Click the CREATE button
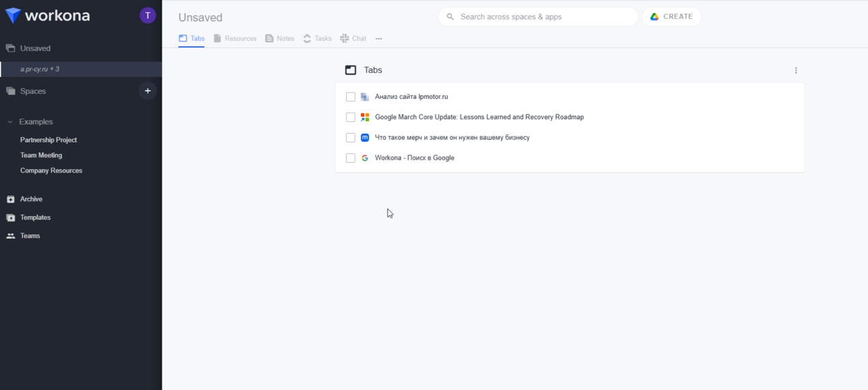868x390 pixels. (x=671, y=16)
